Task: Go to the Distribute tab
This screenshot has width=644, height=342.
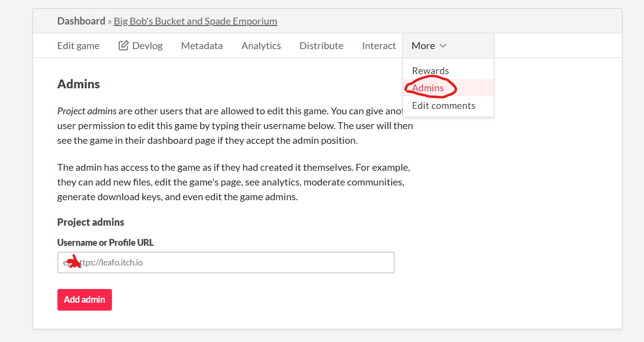Action: [322, 46]
